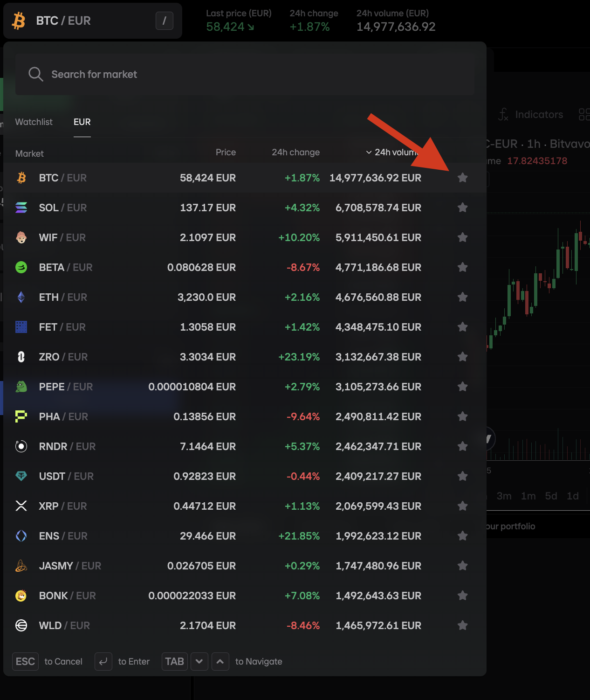
Task: Select the EUR markets tab
Action: click(82, 122)
